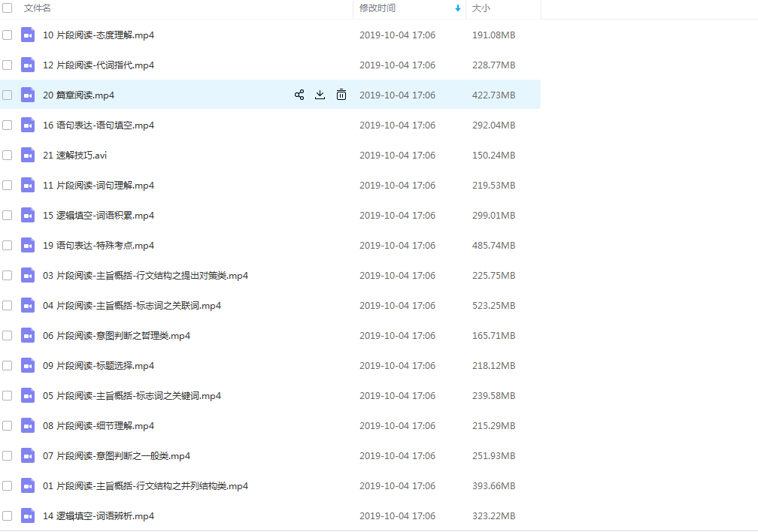Open file 06 片段阅读-意图判断之哲理类.mp4

[116, 335]
